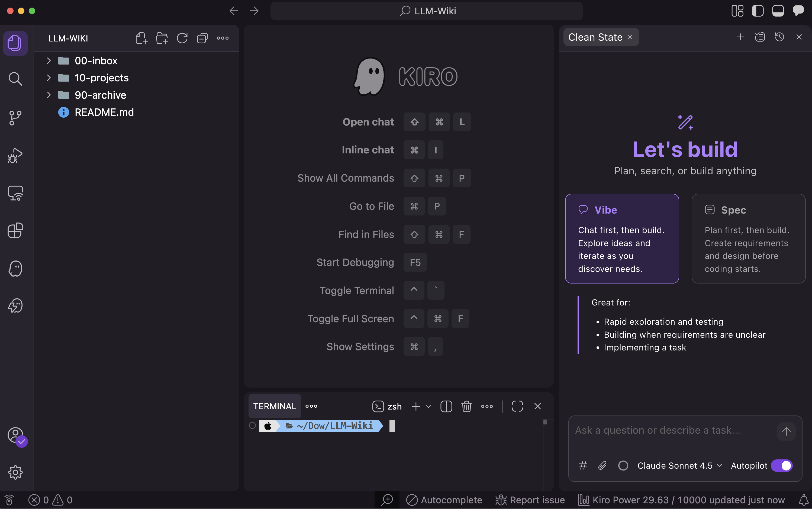
Task: Add context with the hash icon
Action: [583, 466]
